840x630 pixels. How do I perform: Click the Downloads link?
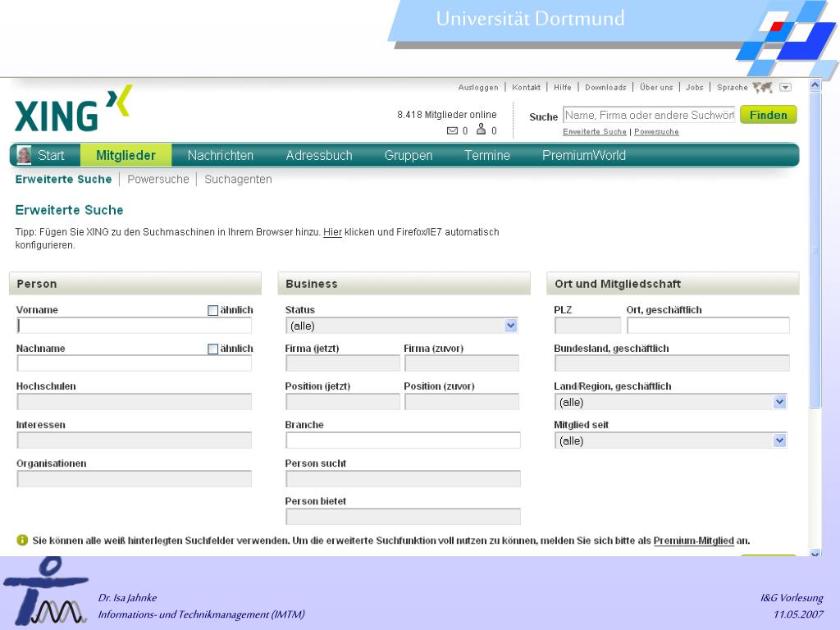tap(605, 87)
